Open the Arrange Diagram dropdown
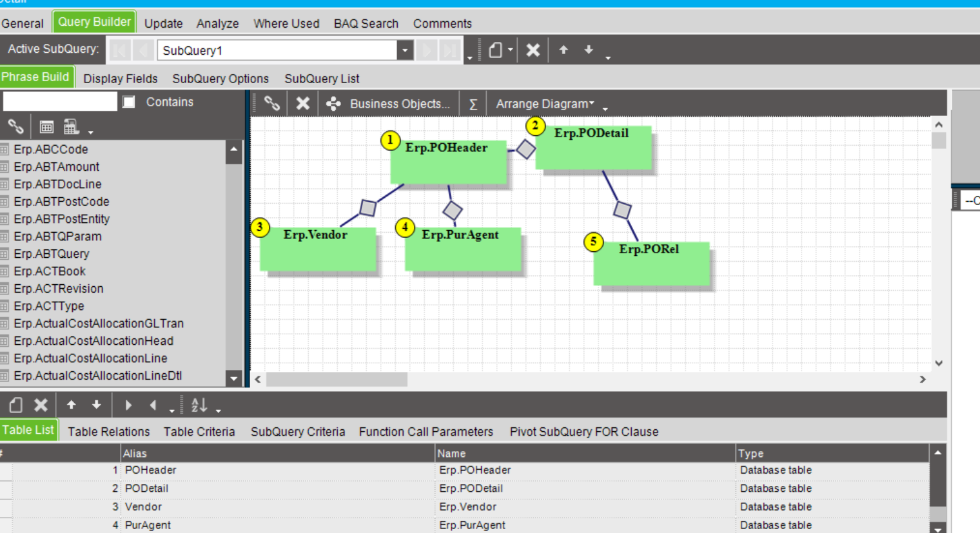 tap(545, 104)
